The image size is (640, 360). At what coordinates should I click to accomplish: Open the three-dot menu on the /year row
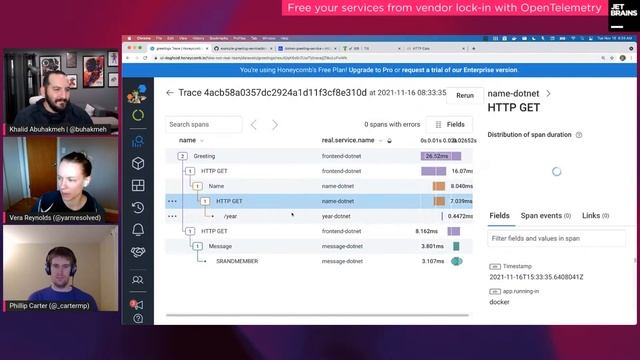pos(172,216)
